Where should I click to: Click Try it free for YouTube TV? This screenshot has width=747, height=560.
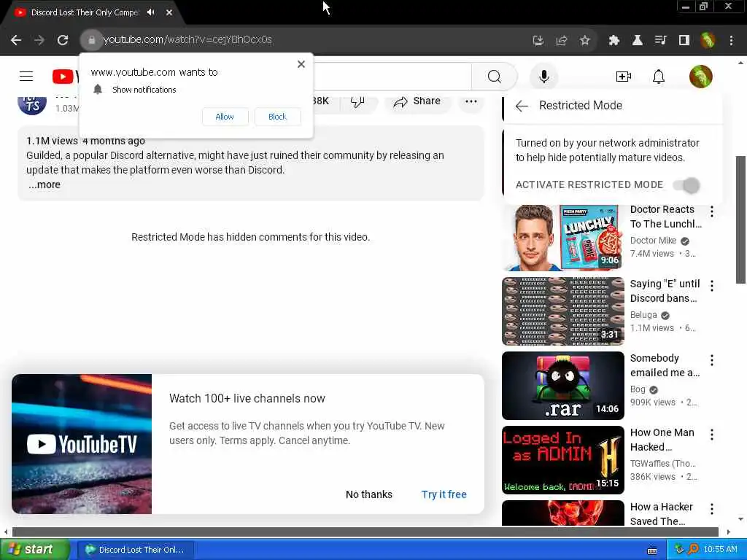point(444,494)
